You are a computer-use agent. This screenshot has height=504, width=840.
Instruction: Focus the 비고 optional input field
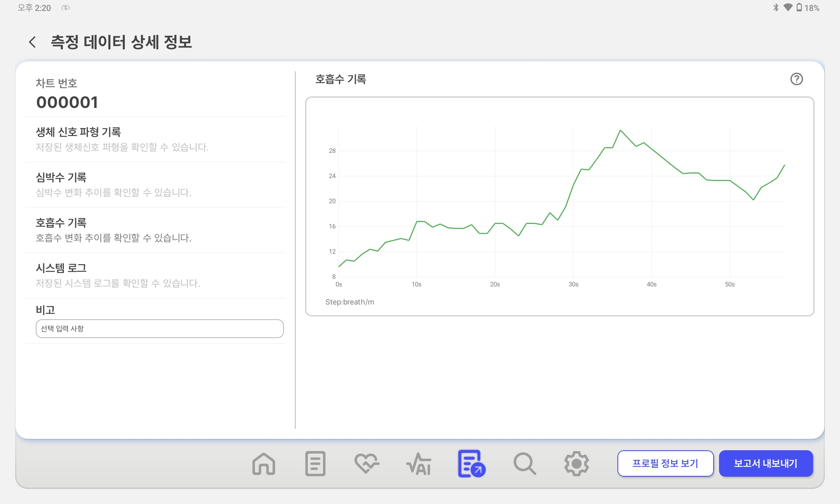coord(160,328)
